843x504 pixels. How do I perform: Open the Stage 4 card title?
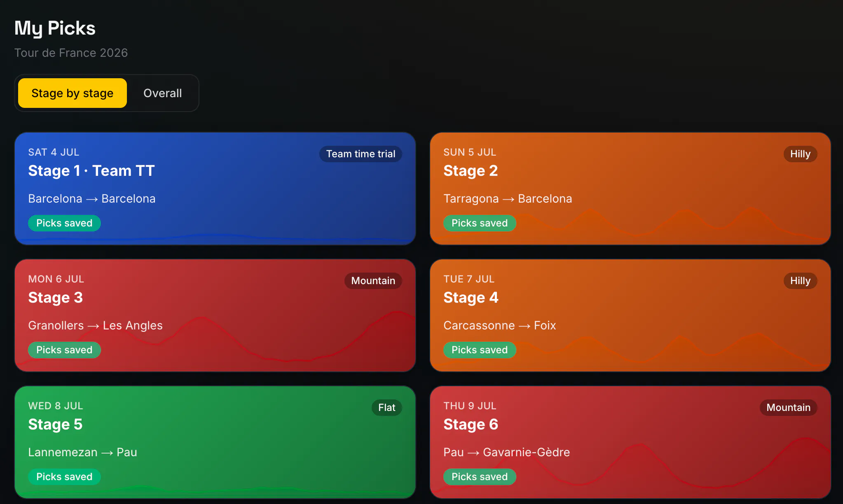[x=471, y=297]
